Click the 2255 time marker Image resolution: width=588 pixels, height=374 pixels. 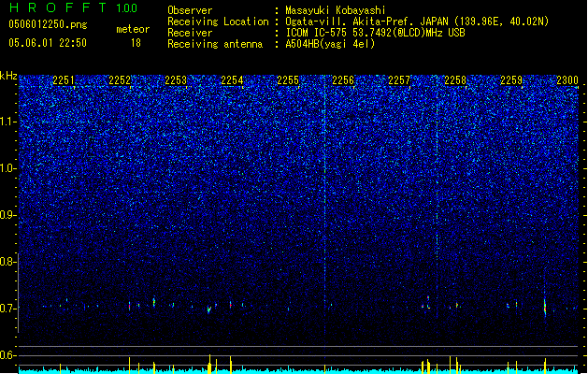(x=288, y=80)
